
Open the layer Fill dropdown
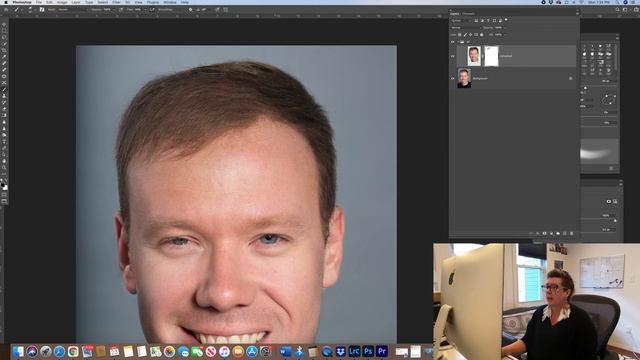(505, 35)
